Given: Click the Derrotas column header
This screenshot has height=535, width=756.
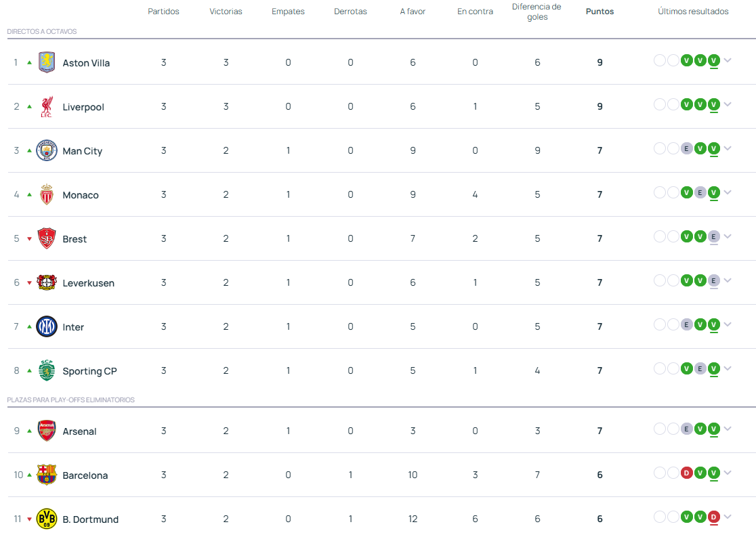Looking at the screenshot, I should [x=350, y=12].
